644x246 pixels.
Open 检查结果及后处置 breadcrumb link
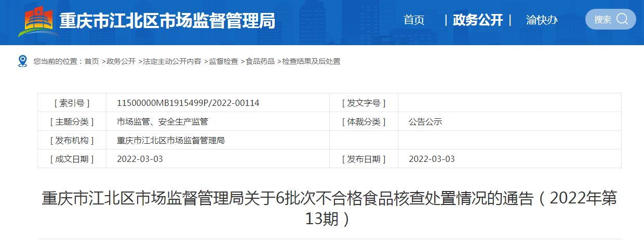[x=311, y=61]
